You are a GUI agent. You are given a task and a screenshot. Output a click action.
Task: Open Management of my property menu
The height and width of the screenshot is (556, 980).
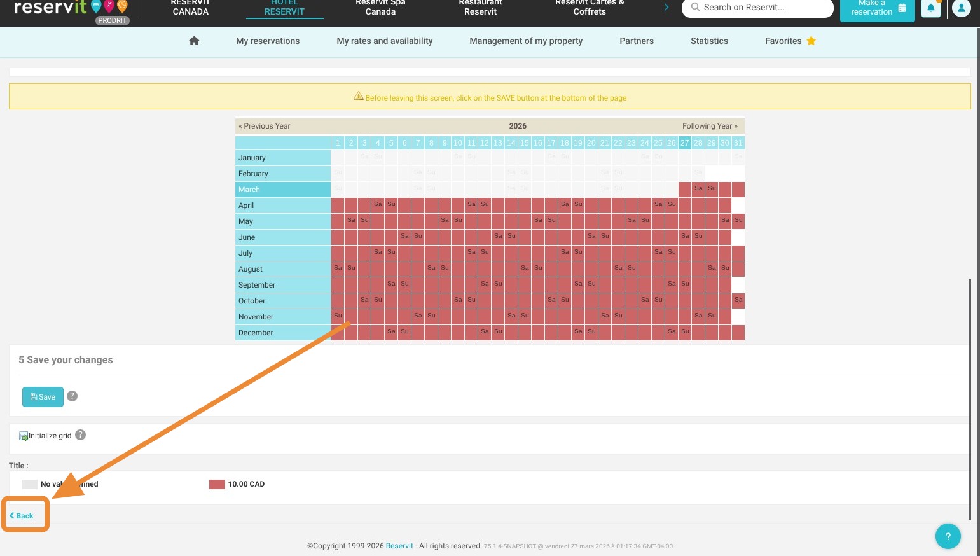point(526,41)
